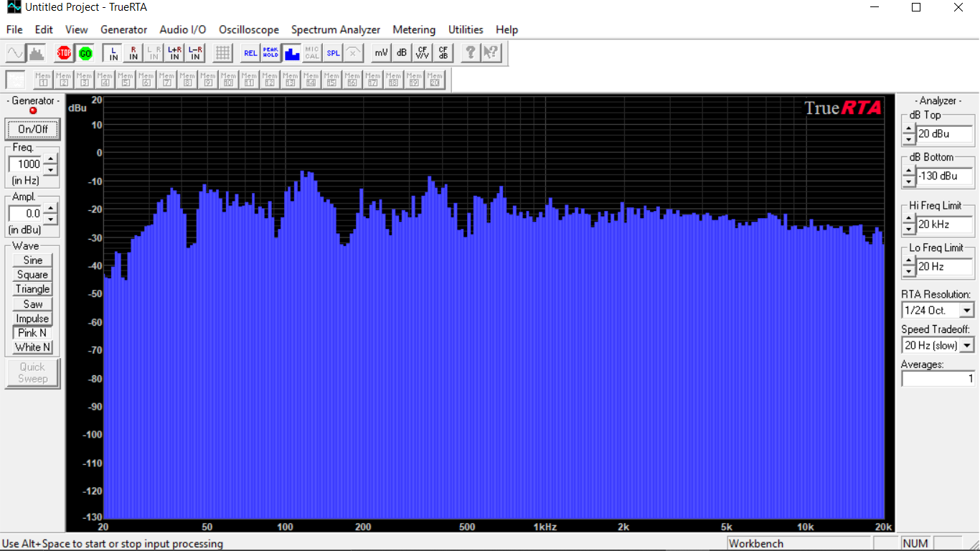Open the Speed Tradeoff dropdown

[x=966, y=346]
